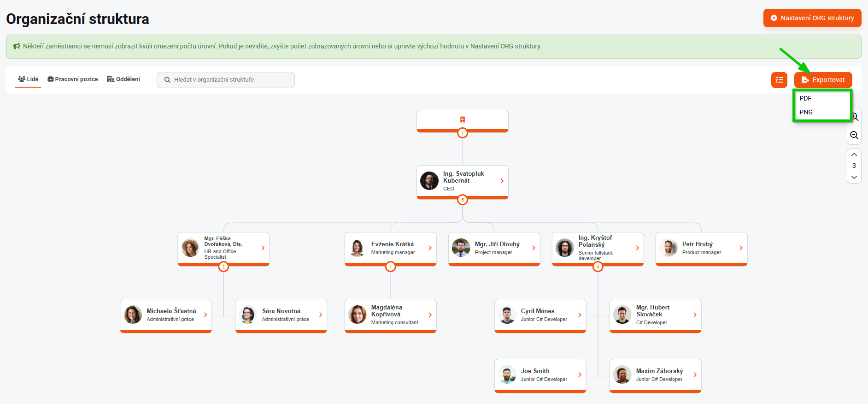868x404 pixels.
Task: Click the zoom out magnifier icon
Action: point(854,135)
